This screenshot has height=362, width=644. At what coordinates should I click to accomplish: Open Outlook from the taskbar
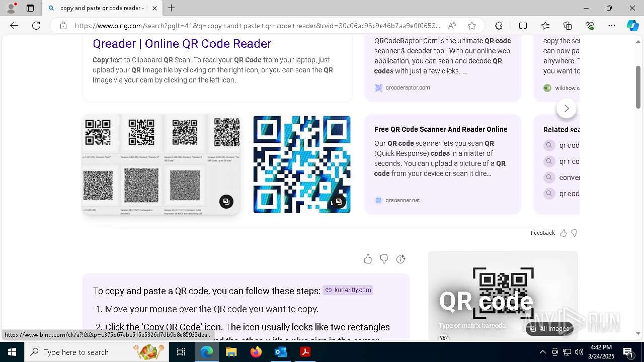coord(281,352)
